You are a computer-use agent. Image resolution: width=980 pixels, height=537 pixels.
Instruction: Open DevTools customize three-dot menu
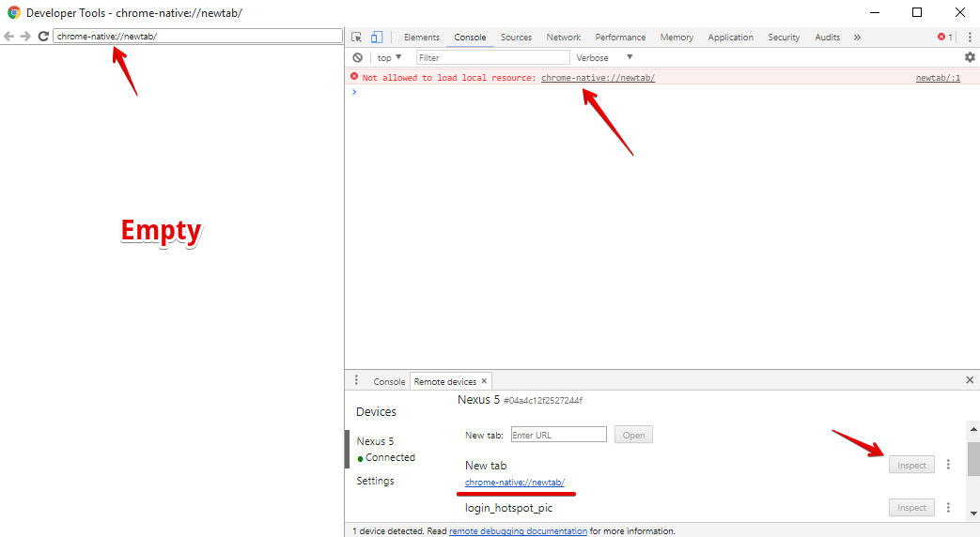[x=970, y=38]
